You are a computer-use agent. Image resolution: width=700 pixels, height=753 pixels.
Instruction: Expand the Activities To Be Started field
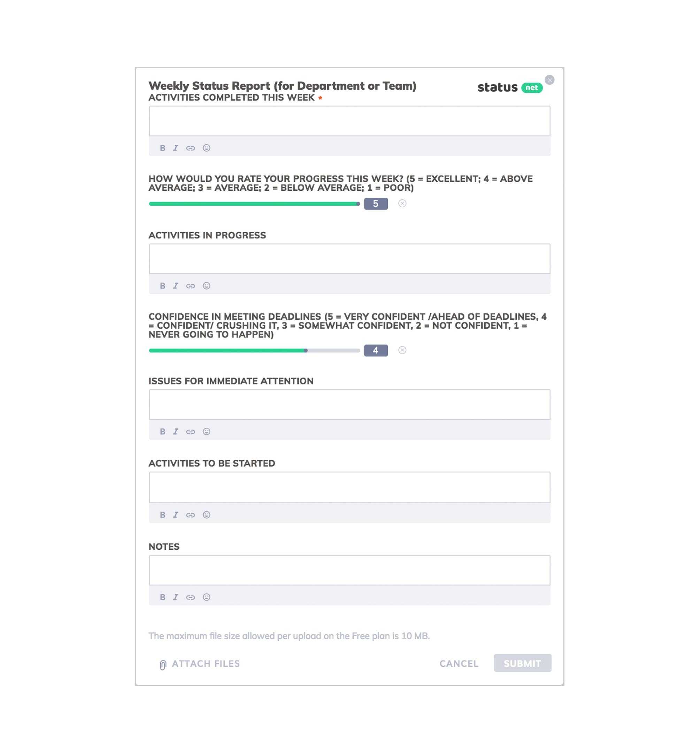[349, 487]
